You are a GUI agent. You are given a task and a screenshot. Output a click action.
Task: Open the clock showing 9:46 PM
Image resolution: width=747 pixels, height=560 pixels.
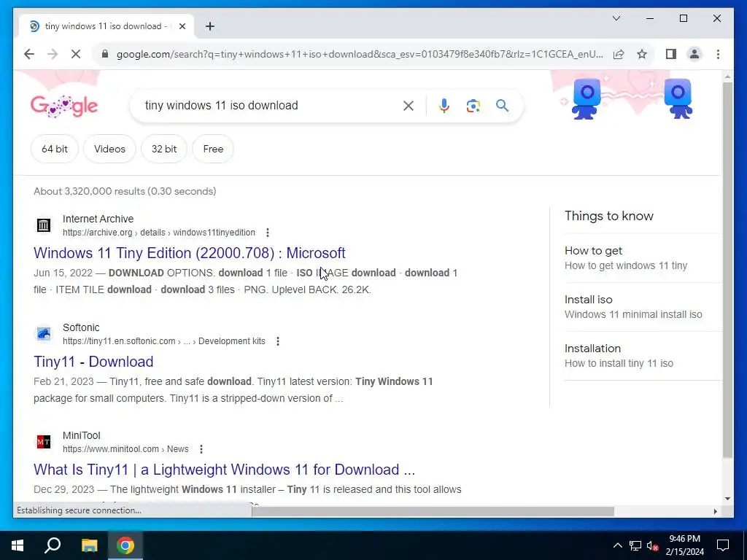tap(684, 545)
